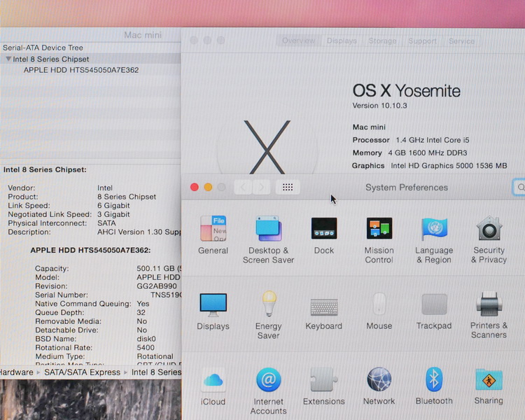Open the Bluetooth preferences pane
The height and width of the screenshot is (420, 525).
434,386
